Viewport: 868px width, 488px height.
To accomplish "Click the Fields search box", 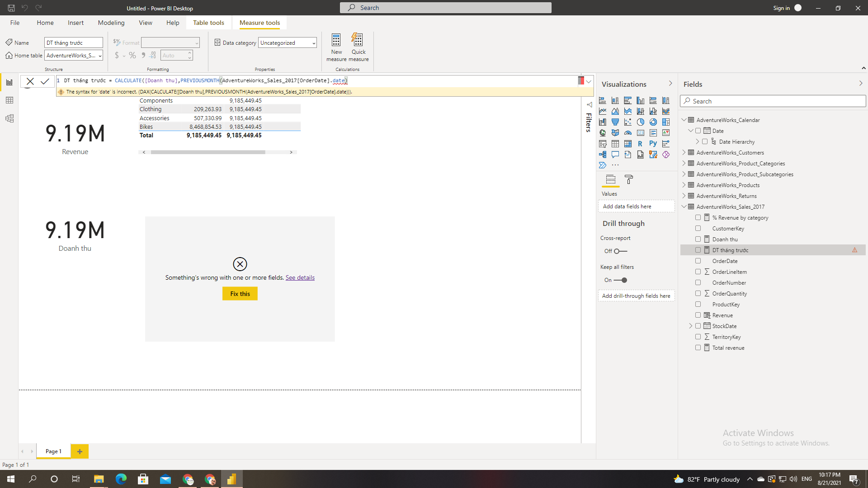I will (x=773, y=101).
